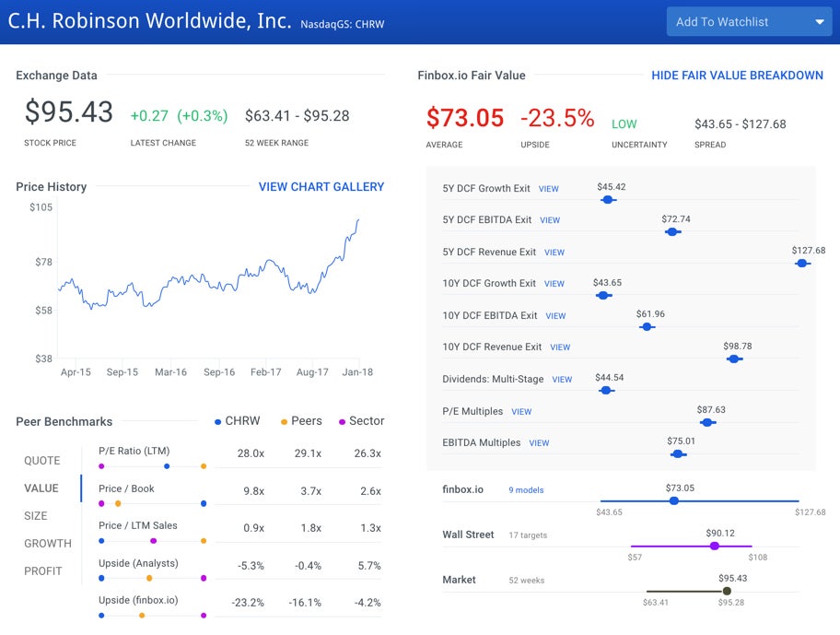This screenshot has width=840, height=635.
Task: Open the 9 models link
Action: (x=526, y=490)
